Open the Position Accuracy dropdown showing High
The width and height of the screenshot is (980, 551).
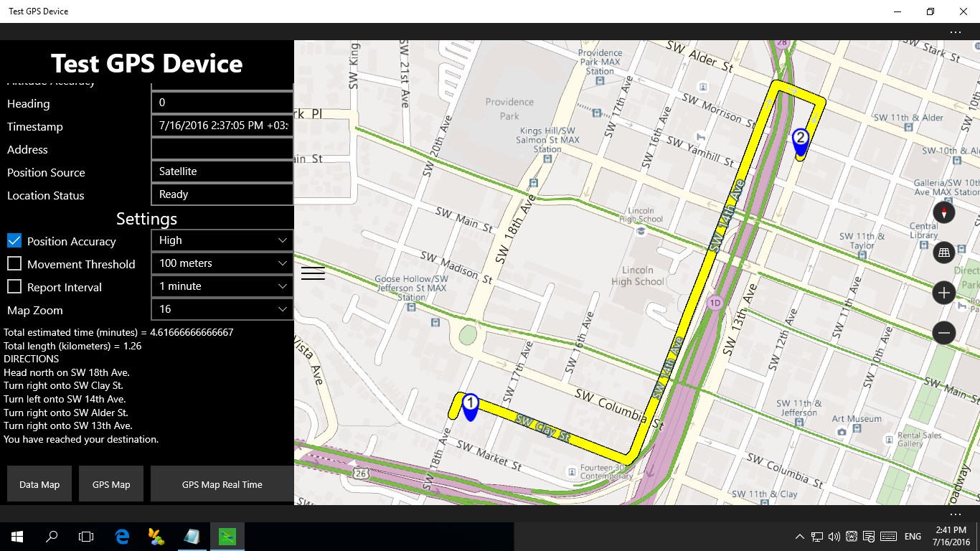[222, 240]
